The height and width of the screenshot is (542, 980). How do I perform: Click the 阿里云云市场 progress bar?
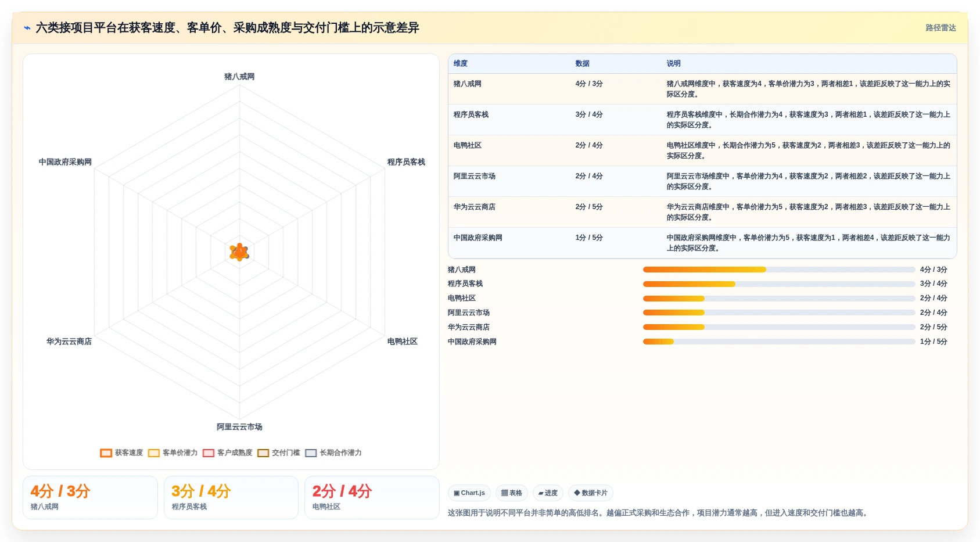(779, 313)
